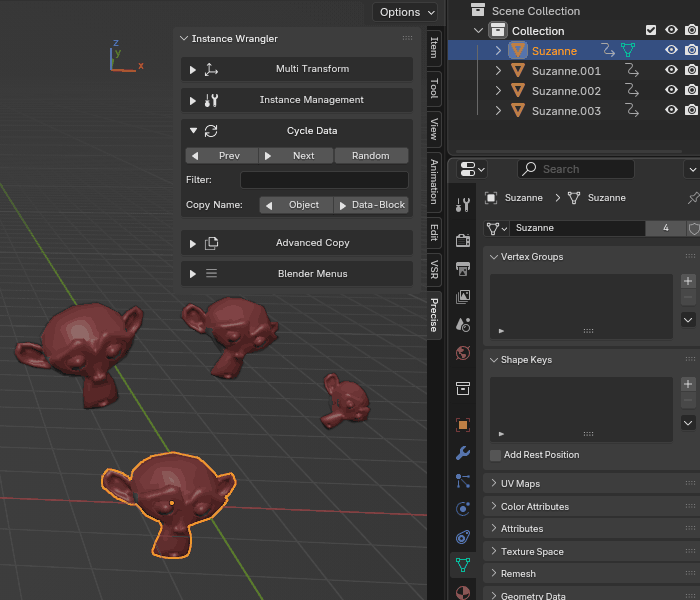Open the Physics properties tab
This screenshot has width=700, height=600.
point(463,508)
